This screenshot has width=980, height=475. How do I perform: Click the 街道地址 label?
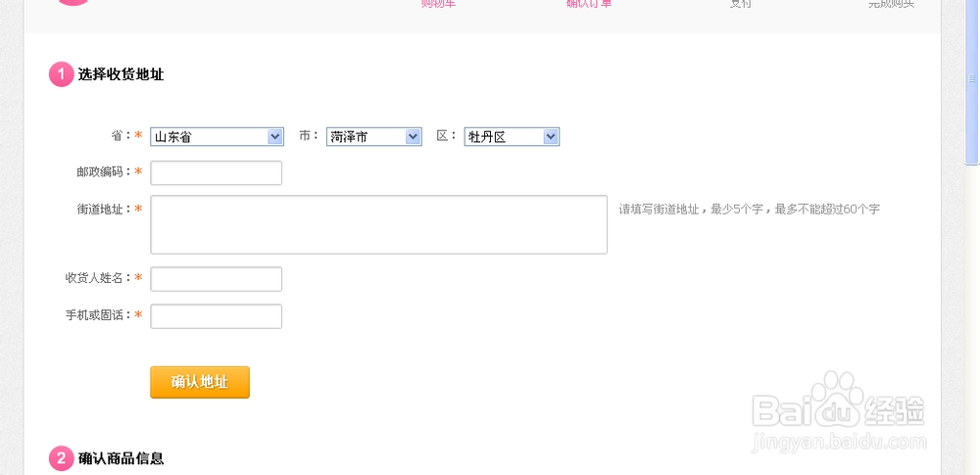(x=105, y=209)
